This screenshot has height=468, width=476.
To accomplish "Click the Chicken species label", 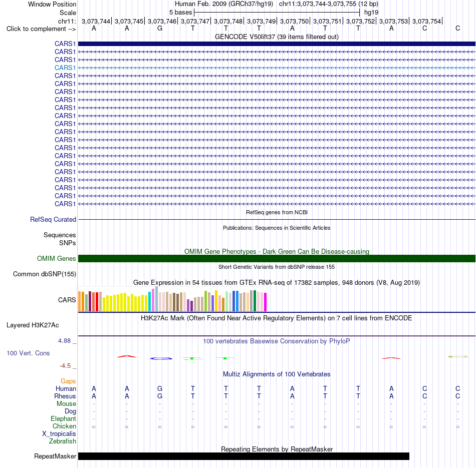I will [x=64, y=426].
